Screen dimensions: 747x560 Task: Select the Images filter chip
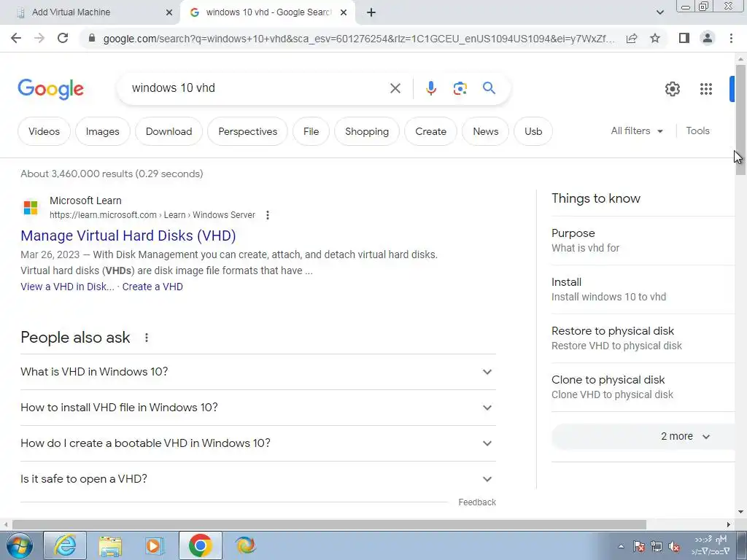coord(102,131)
